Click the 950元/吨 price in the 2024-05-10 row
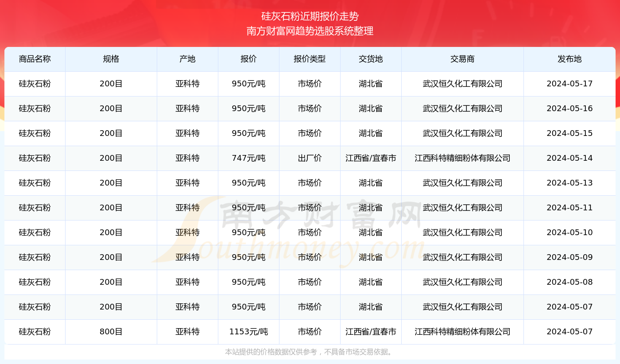The image size is (620, 364). coord(248,232)
